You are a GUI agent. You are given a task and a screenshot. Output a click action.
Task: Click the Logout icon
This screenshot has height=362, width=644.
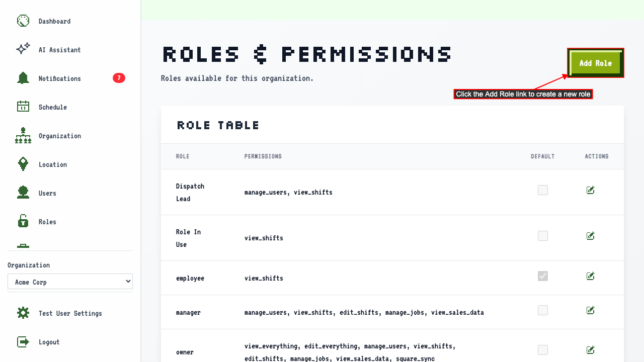coord(23,342)
